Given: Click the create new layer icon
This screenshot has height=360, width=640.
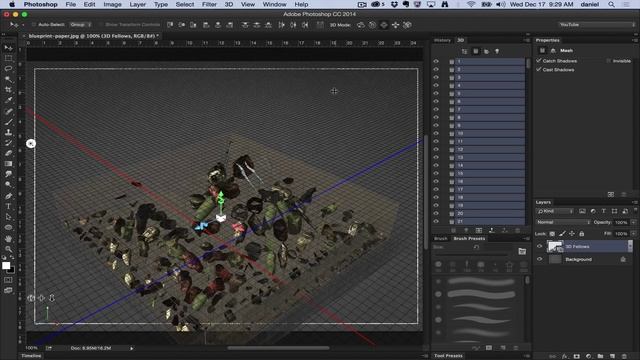Looking at the screenshot, I should [612, 356].
